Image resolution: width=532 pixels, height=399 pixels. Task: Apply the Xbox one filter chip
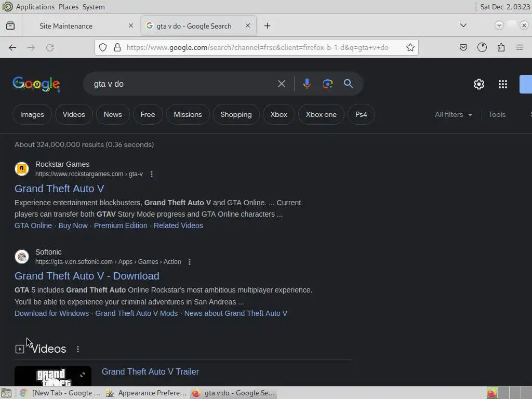321,115
